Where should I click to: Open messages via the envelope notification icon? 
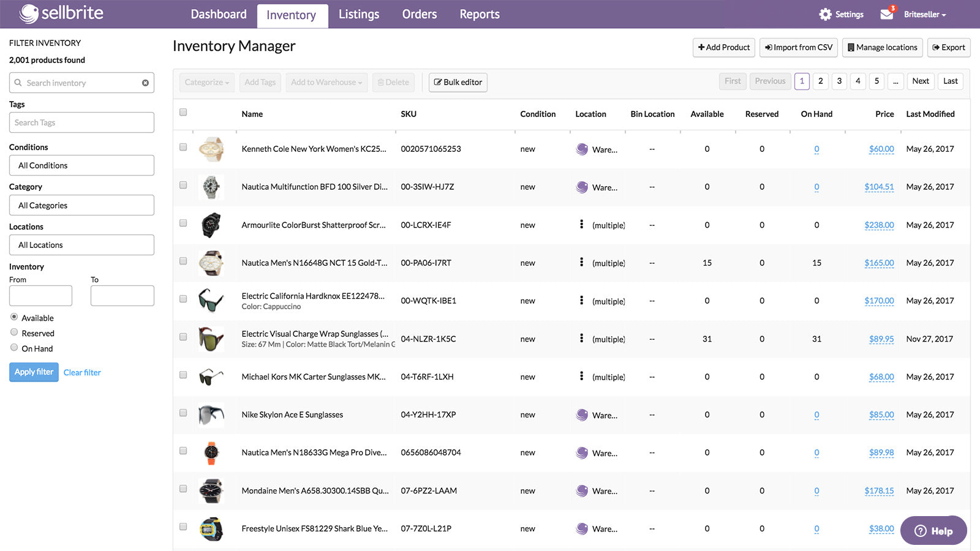[x=887, y=13]
